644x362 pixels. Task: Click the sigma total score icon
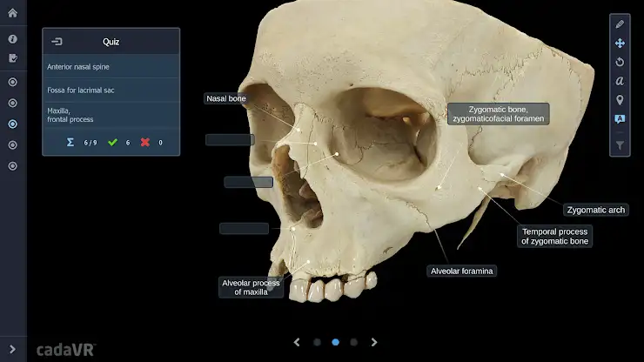70,142
